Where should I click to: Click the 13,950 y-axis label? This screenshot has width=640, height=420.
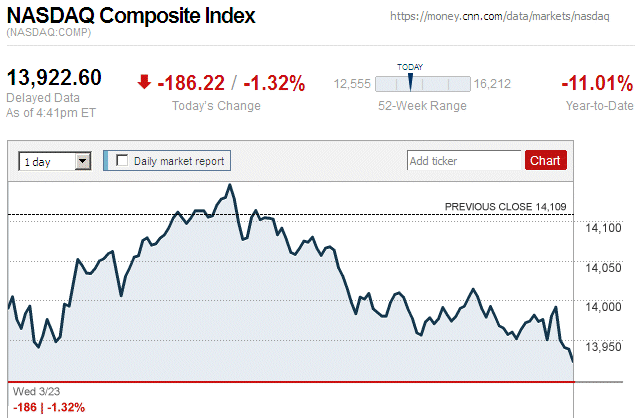click(x=603, y=347)
